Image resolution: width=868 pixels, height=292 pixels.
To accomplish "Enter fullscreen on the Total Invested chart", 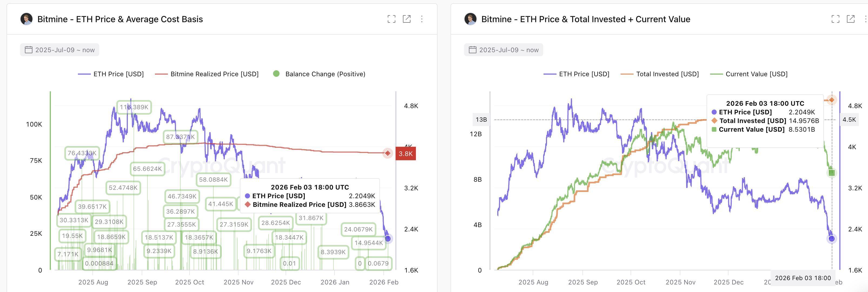I will (835, 19).
